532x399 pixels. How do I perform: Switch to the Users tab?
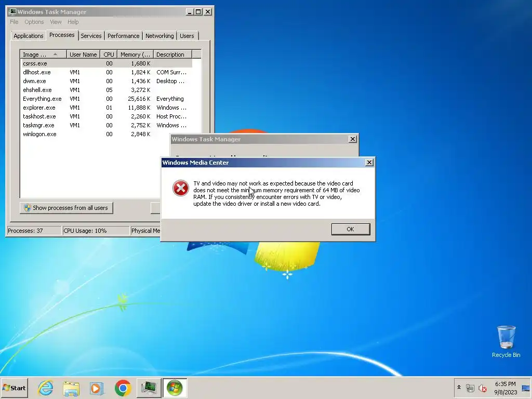(x=187, y=36)
